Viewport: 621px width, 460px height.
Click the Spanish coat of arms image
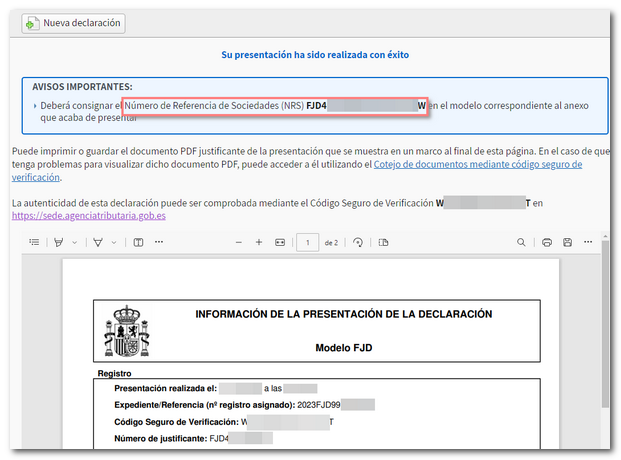(127, 331)
